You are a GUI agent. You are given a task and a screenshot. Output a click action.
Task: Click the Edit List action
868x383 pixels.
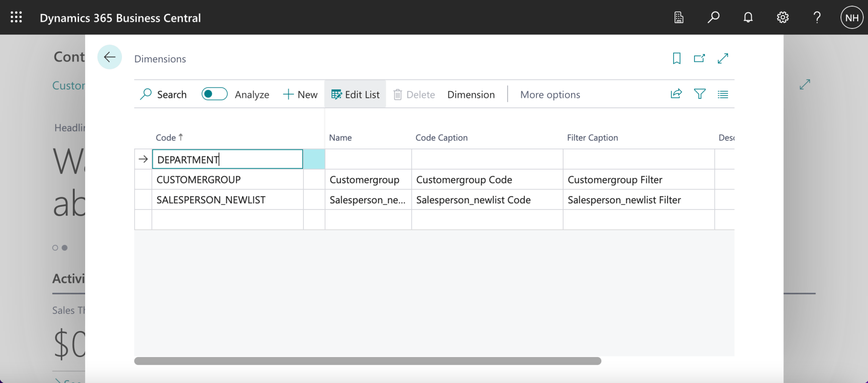(x=356, y=95)
